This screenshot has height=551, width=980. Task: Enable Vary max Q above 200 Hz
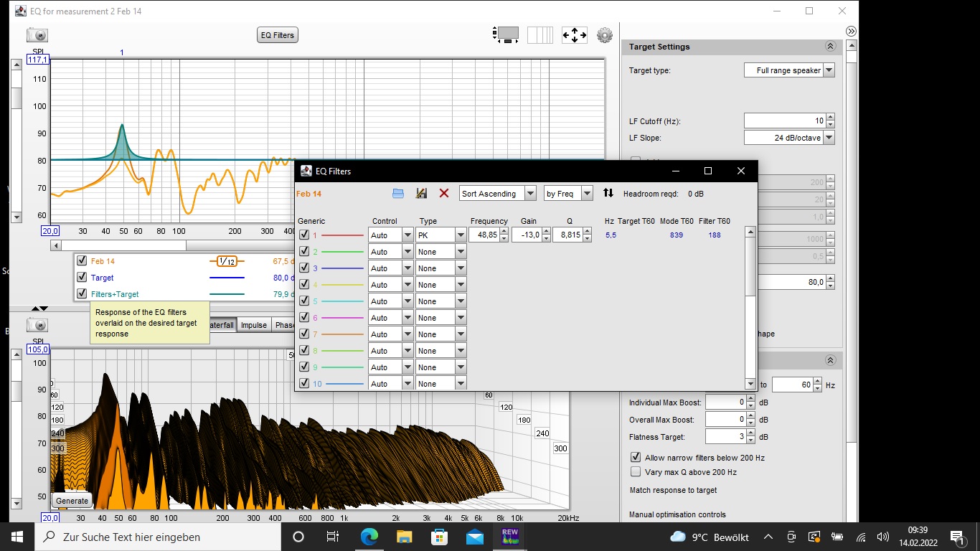635,472
